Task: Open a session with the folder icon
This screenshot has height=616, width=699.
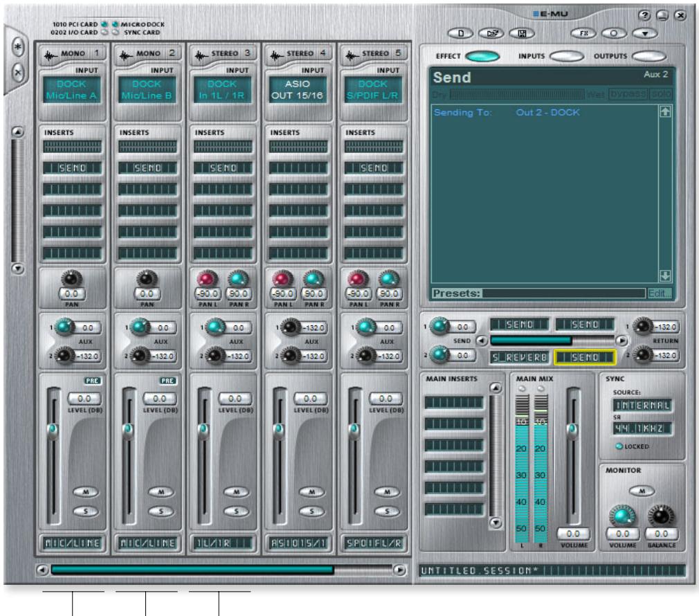Action: pyautogui.click(x=491, y=33)
